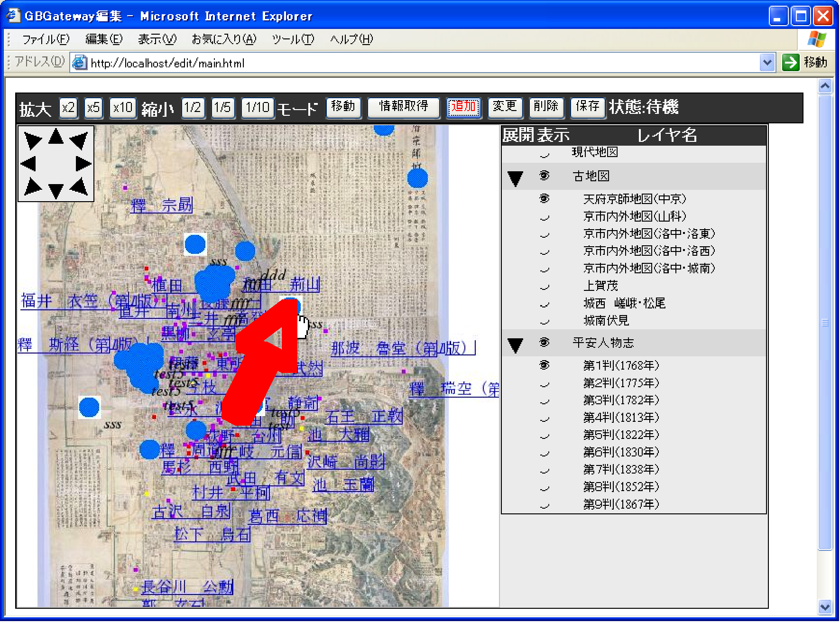Open the 古沢 白泉 map link
The height and width of the screenshot is (623, 840).
coord(192,511)
